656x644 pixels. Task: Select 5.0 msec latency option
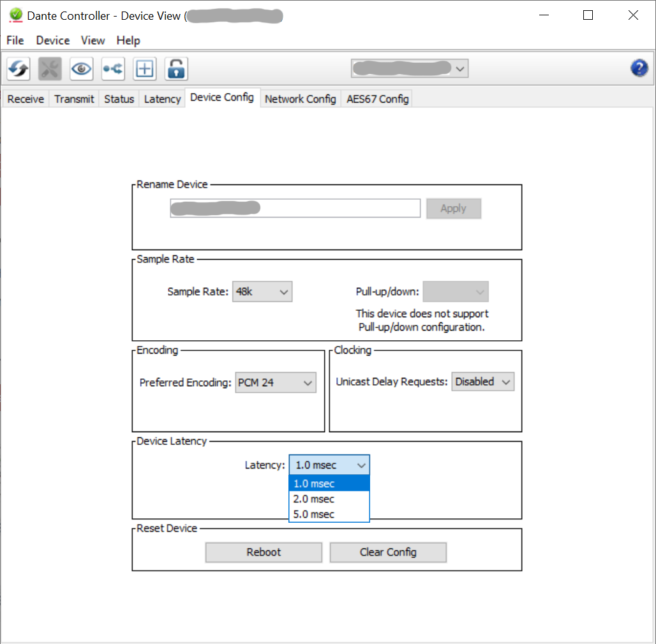[329, 514]
